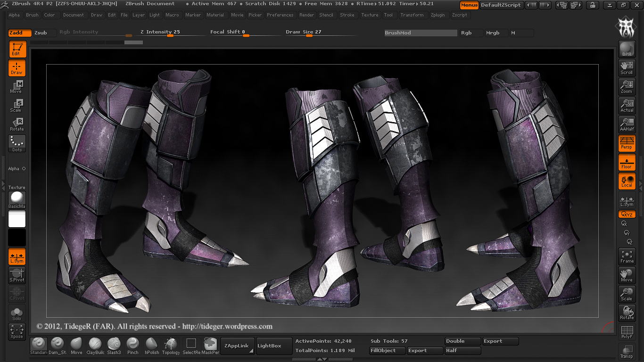Select the Pinch brush
This screenshot has width=644, height=362.
[133, 346]
